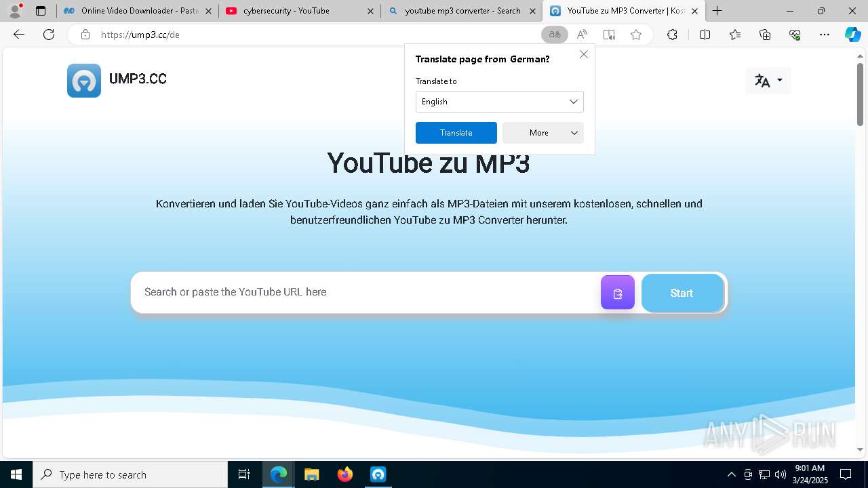Add page to favorites star icon
Viewport: 868px width, 488px height.
coord(636,35)
